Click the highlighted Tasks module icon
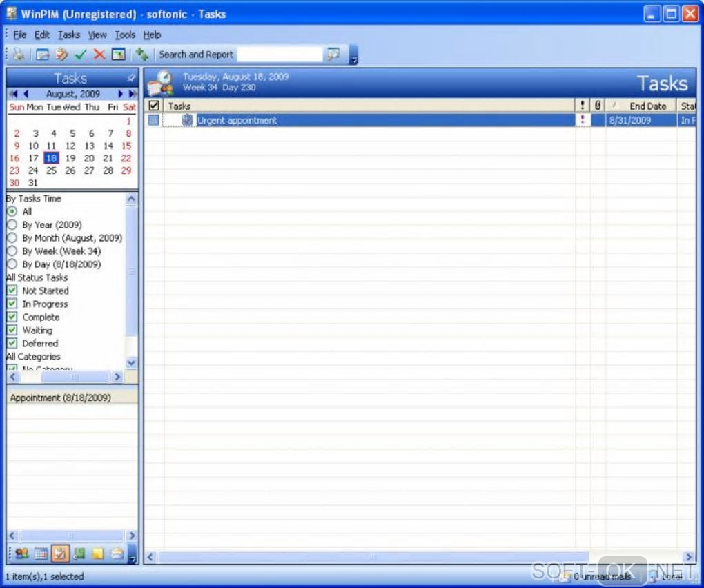The height and width of the screenshot is (588, 704). click(x=60, y=553)
